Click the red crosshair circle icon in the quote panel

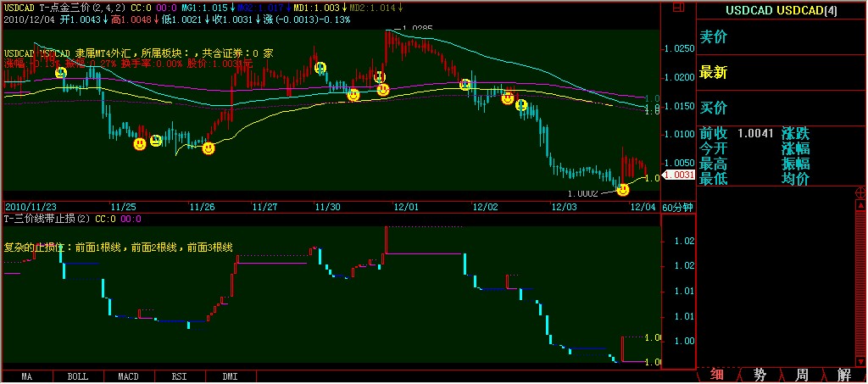tap(861, 192)
